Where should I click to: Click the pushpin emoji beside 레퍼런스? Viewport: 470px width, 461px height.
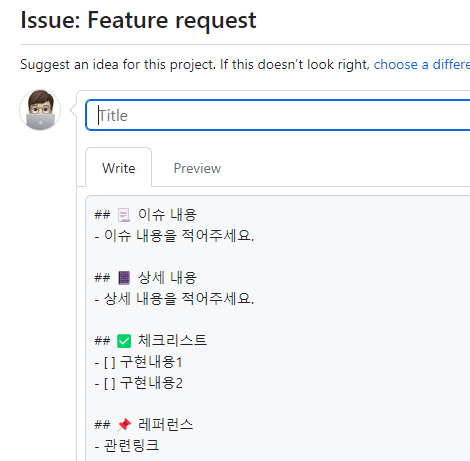(x=124, y=425)
